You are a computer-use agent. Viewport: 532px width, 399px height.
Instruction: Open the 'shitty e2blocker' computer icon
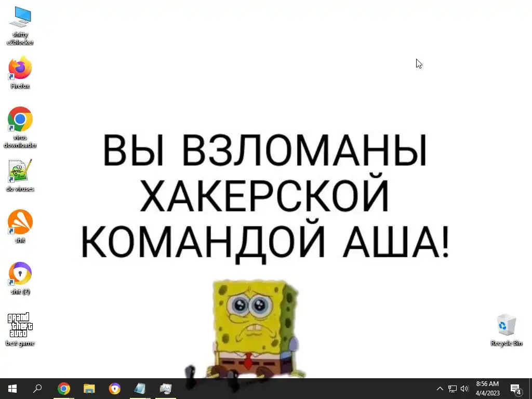tap(20, 26)
